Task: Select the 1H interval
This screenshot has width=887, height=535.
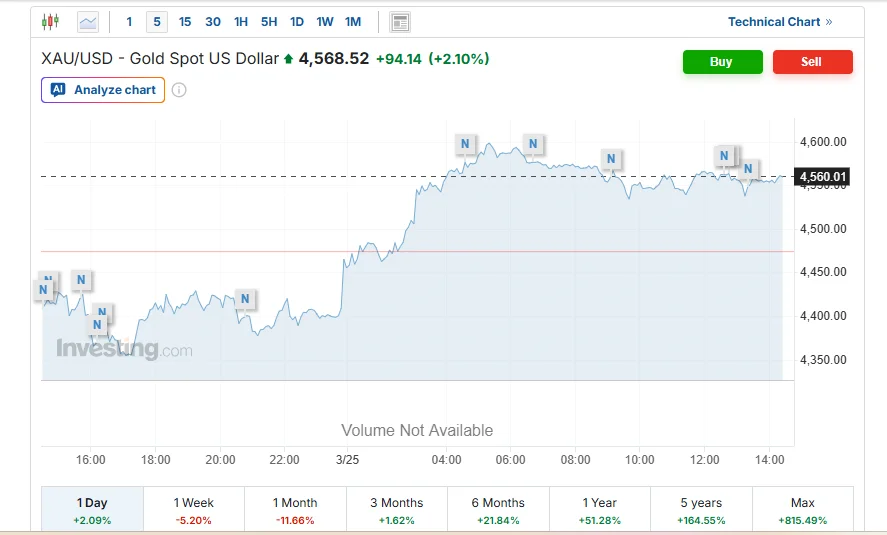Action: (x=241, y=21)
